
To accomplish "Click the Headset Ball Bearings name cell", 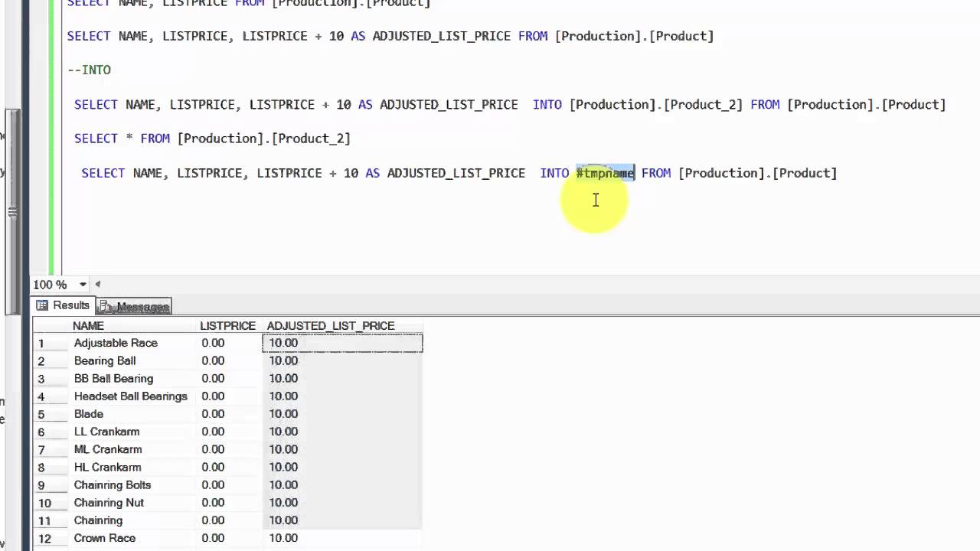I will coord(134,396).
